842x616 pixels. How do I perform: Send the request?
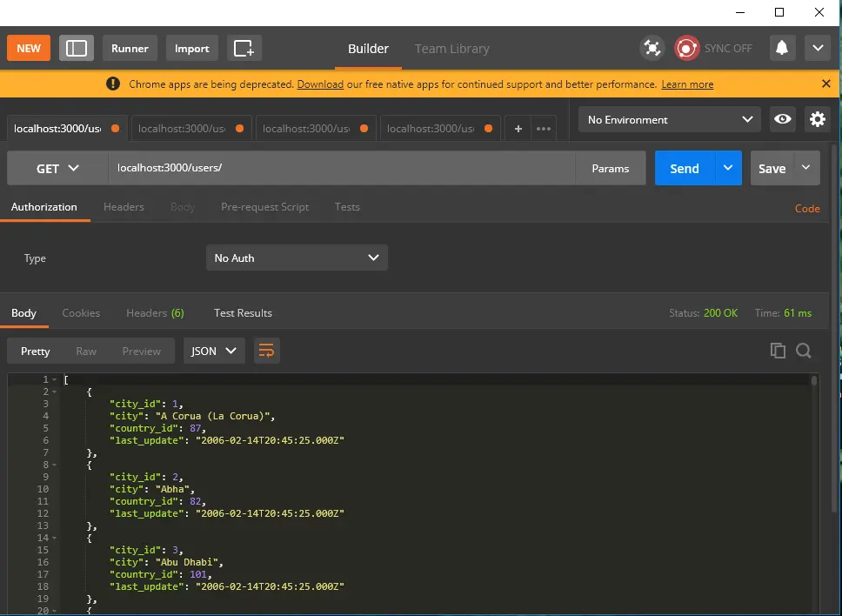coord(685,169)
